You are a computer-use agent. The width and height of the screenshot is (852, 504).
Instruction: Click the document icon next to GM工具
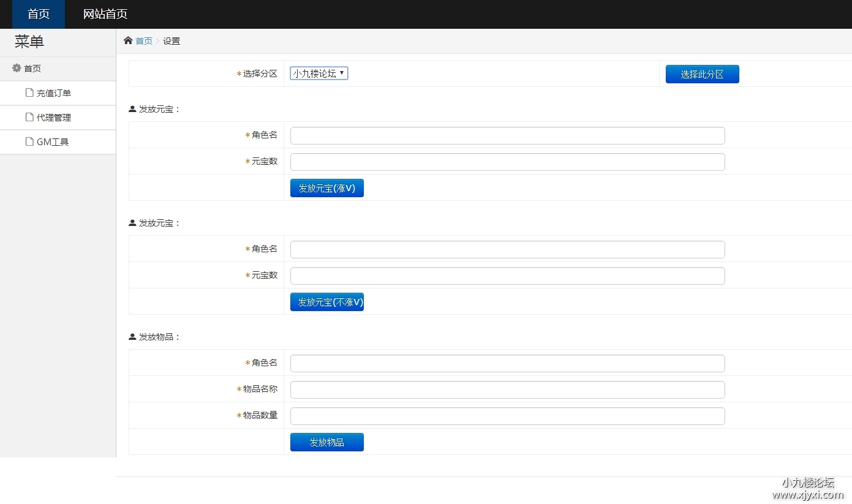pos(29,141)
